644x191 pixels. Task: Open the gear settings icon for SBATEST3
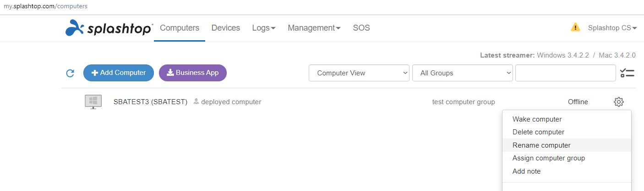point(619,102)
